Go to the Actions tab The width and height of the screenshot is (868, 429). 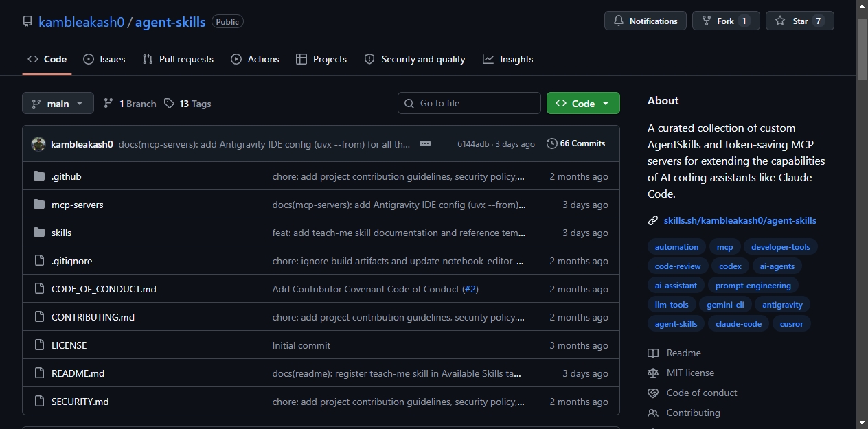[x=255, y=59]
